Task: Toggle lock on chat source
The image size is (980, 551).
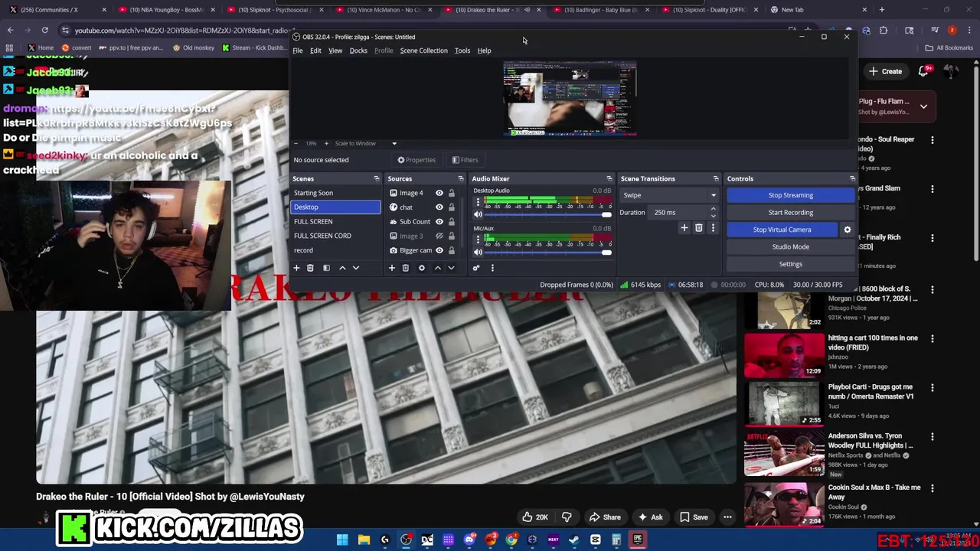Action: click(x=452, y=207)
